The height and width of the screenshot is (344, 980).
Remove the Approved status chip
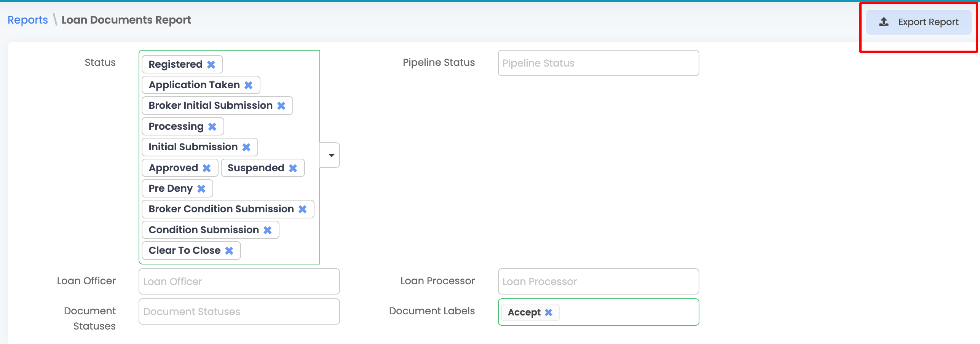click(x=206, y=167)
